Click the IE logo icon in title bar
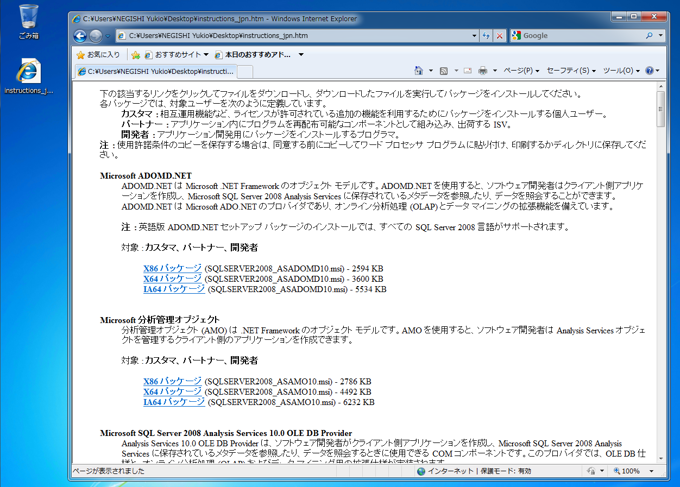This screenshot has height=487, width=680. [76, 19]
